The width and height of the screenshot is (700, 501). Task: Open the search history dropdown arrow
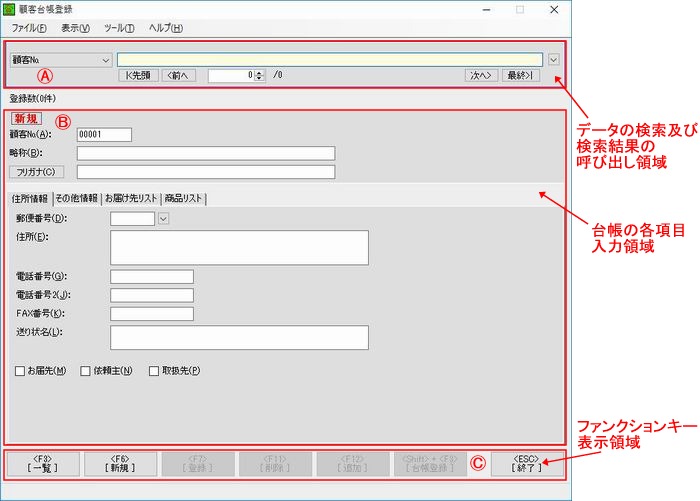point(554,60)
